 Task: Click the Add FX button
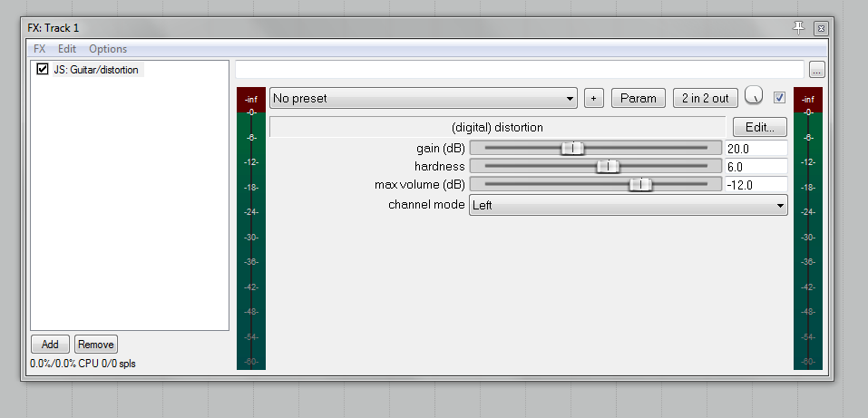point(50,344)
